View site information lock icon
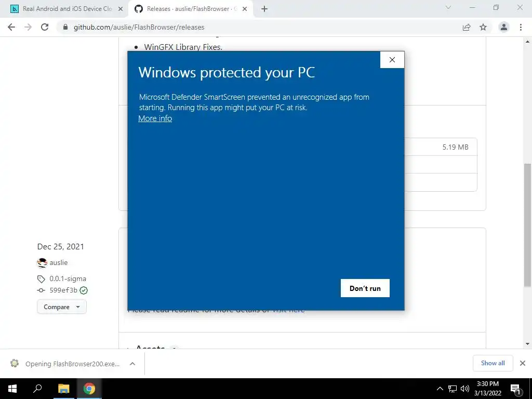 coord(65,27)
